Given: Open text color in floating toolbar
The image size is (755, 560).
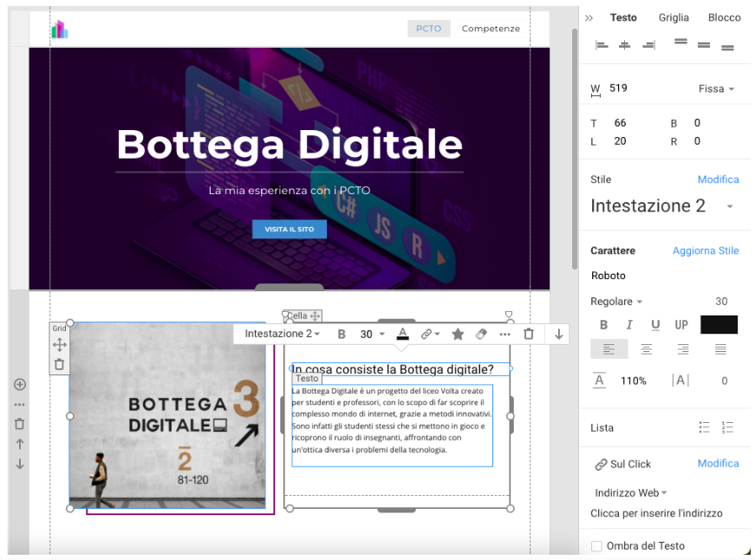Looking at the screenshot, I should pyautogui.click(x=402, y=334).
